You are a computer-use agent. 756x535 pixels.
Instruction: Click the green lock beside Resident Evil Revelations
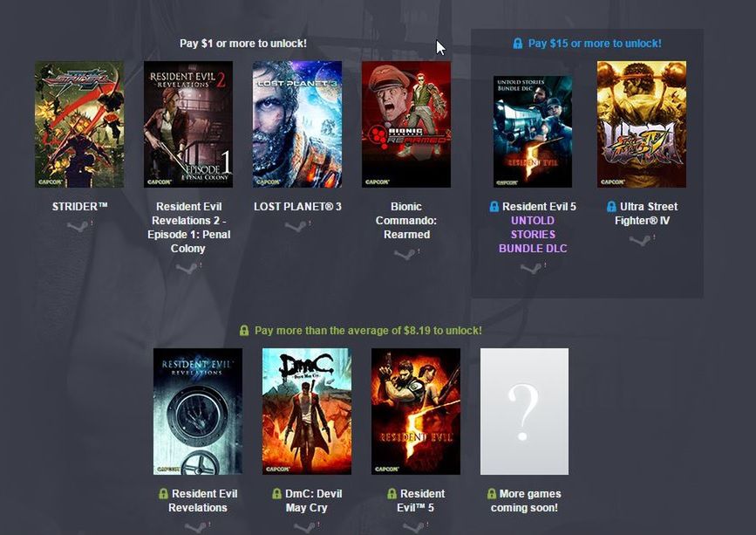(x=163, y=493)
